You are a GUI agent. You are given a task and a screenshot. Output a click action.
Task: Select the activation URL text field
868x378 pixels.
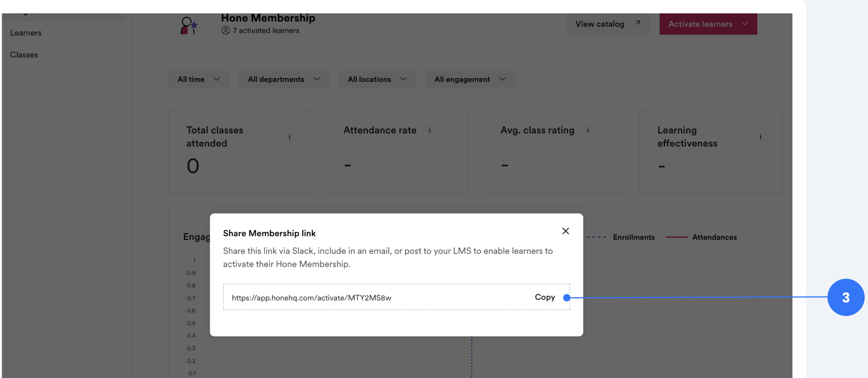(396, 297)
